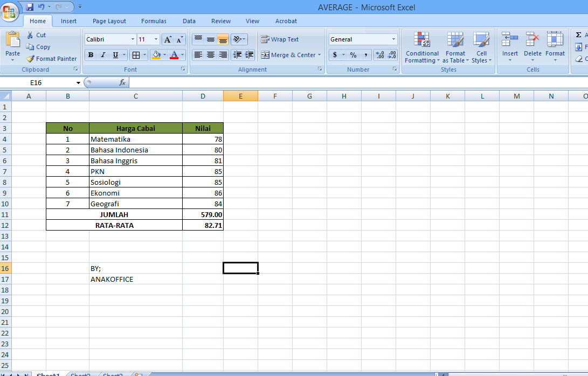Screen dimensions: 588x376
Task: Switch to Data tab
Action: pos(189,21)
